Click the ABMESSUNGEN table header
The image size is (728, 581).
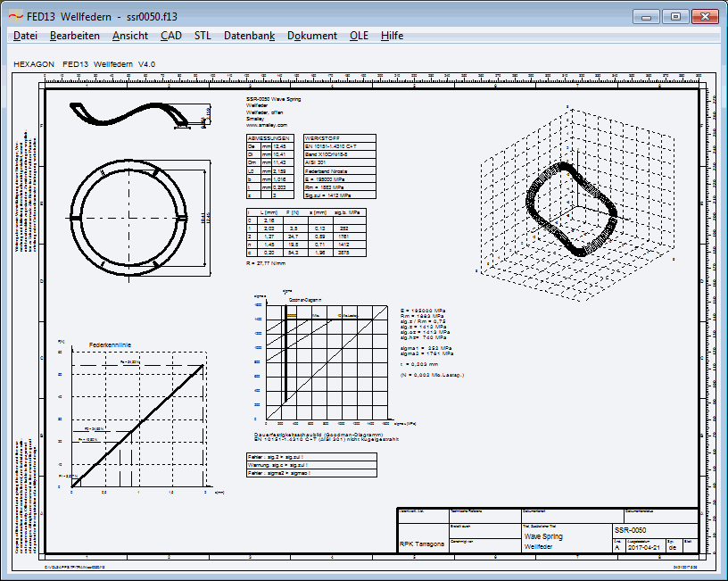click(x=269, y=138)
